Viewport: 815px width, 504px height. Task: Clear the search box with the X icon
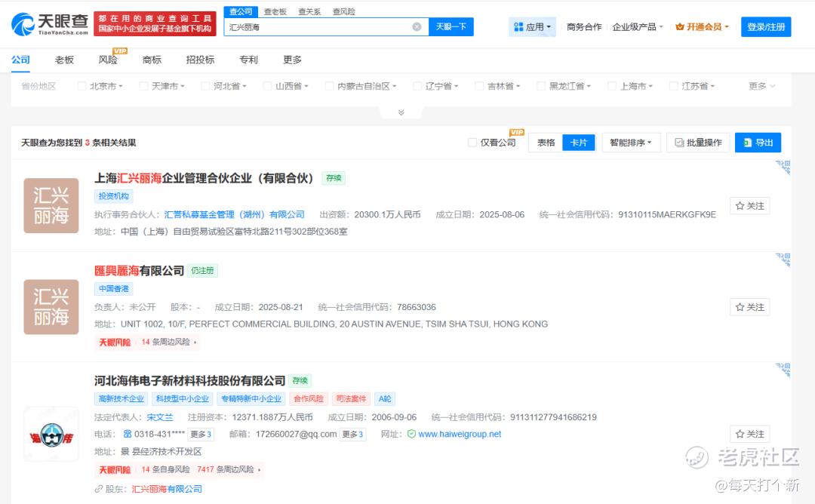click(417, 27)
